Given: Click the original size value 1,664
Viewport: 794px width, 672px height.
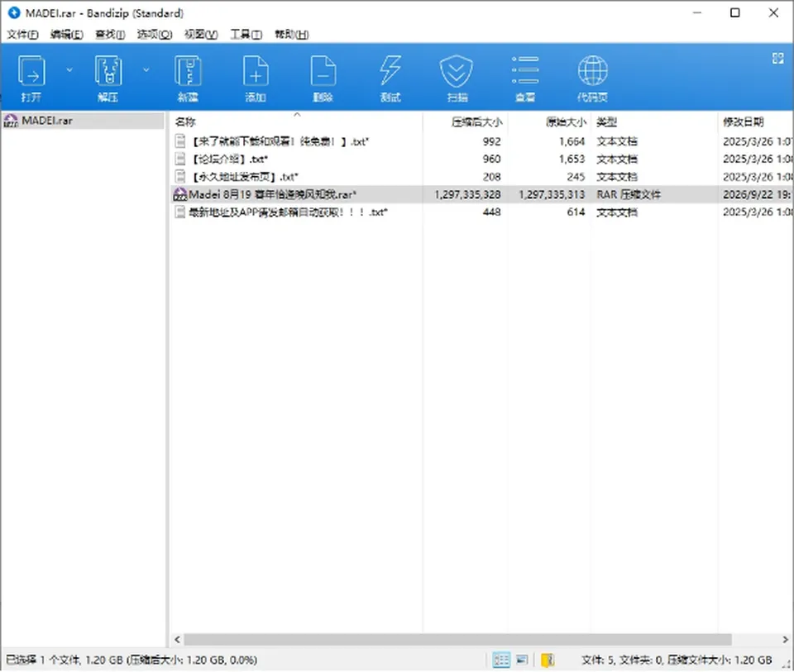Looking at the screenshot, I should (572, 141).
